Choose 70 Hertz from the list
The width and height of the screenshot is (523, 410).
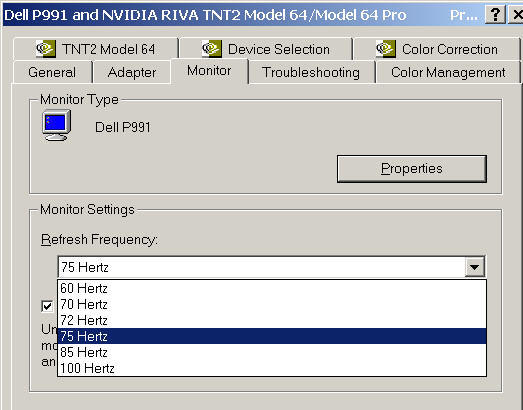click(272, 304)
